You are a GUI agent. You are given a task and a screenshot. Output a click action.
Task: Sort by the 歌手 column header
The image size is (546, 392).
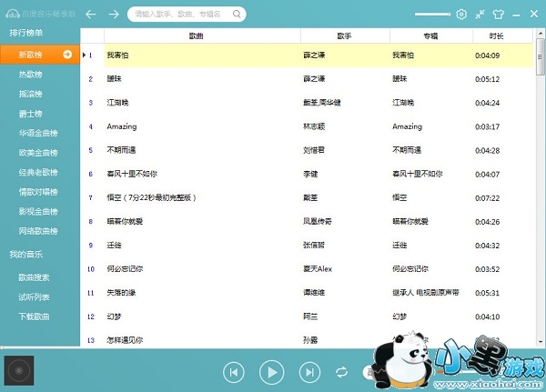click(x=345, y=35)
